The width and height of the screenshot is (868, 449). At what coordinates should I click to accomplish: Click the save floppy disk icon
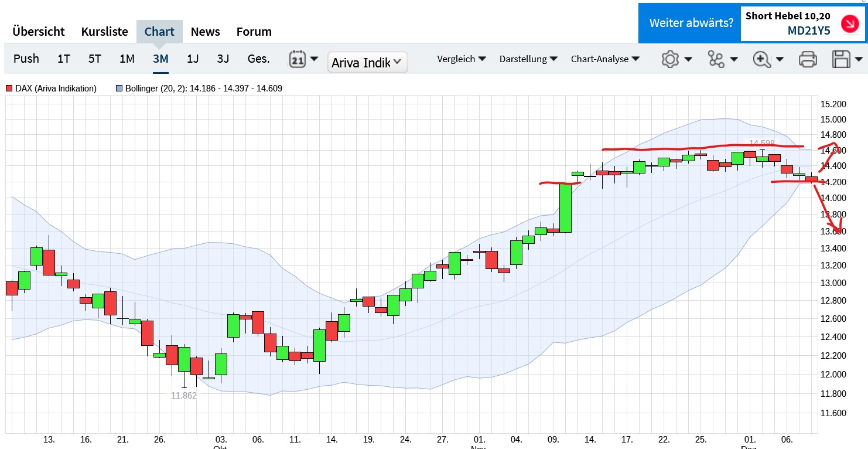coord(842,59)
